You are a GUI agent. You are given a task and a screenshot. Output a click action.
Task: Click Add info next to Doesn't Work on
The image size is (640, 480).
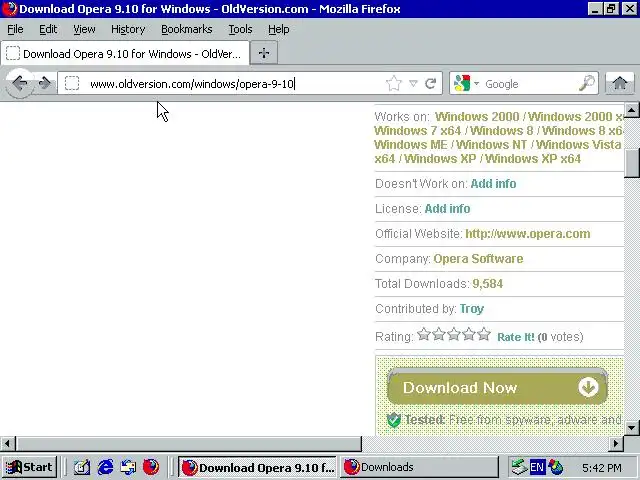coord(493,184)
